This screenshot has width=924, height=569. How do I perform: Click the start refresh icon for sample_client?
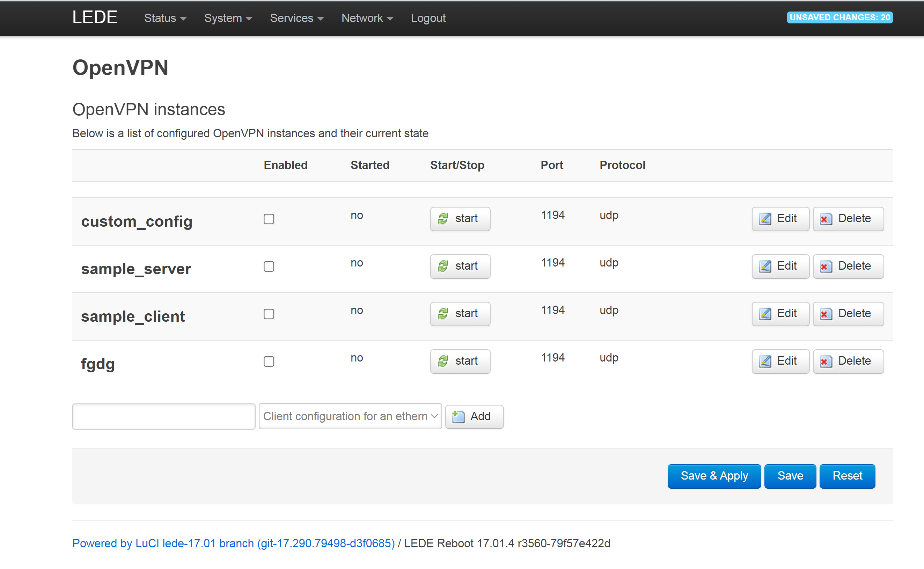(443, 313)
